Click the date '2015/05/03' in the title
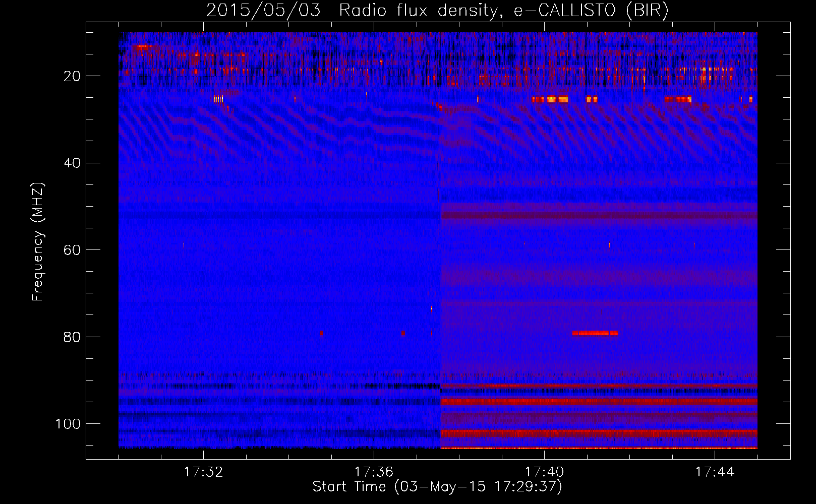 tap(263, 11)
